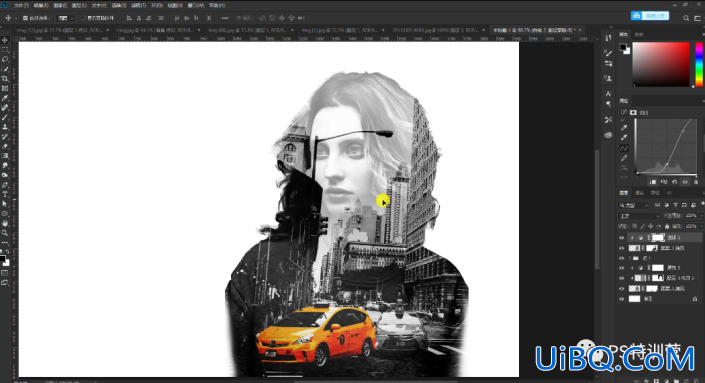This screenshot has width=705, height=383.
Task: Select the Zoom tool in the toolbox
Action: 5,233
